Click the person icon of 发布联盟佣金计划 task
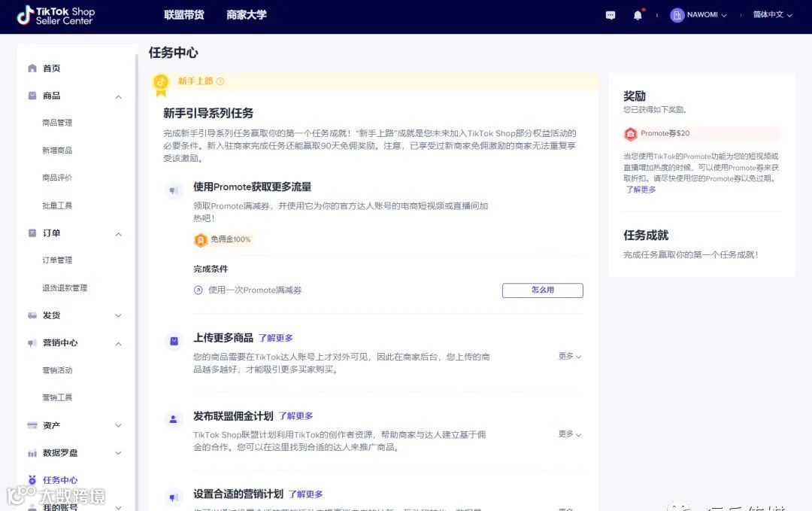812x511 pixels. 174,419
